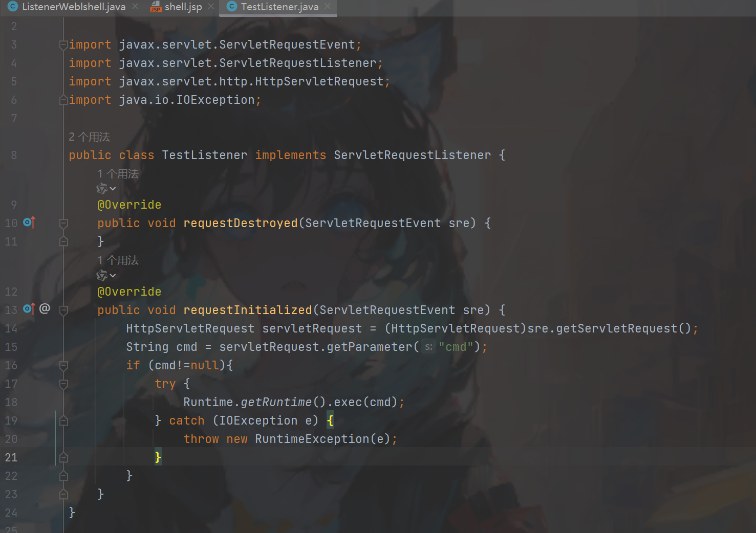Screen dimensions: 756x533
Task: Open the usages hint above the class declaration
Action: pyautogui.click(x=90, y=137)
